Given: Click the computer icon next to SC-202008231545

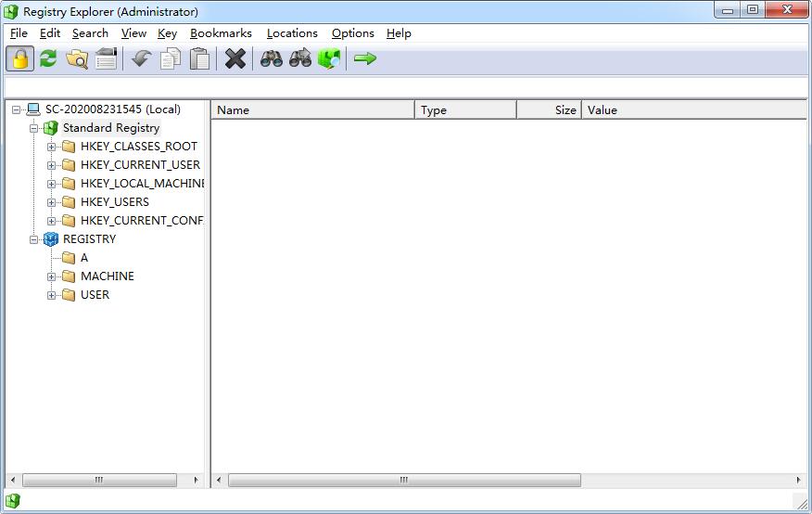Looking at the screenshot, I should (33, 109).
